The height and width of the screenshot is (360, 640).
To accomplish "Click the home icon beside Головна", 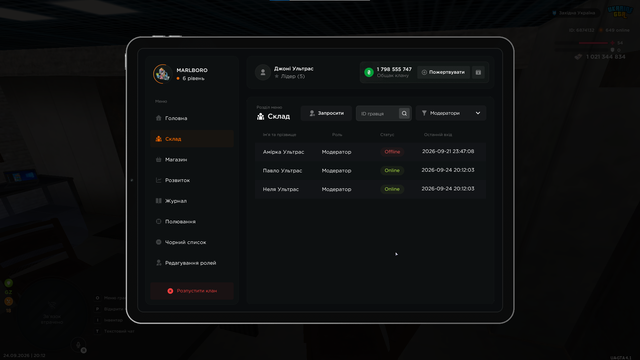I will [x=158, y=118].
